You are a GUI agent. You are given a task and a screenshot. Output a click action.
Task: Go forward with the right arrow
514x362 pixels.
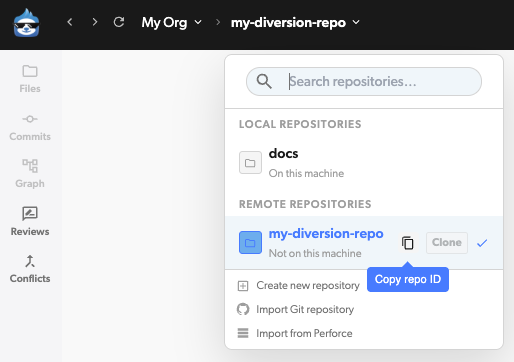pyautogui.click(x=95, y=22)
